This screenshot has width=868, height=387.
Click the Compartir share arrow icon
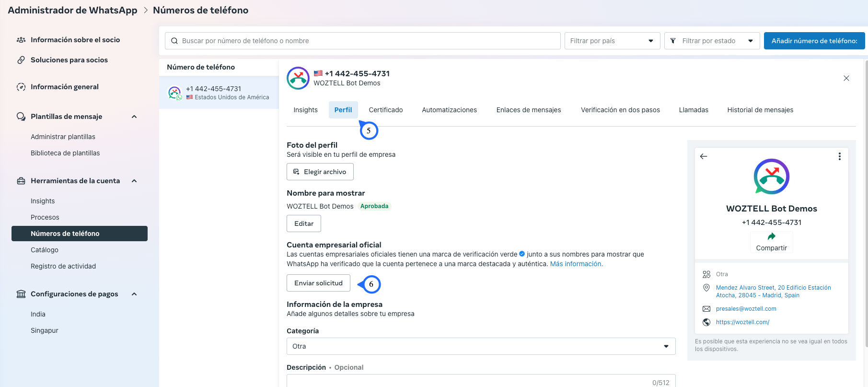(772, 236)
